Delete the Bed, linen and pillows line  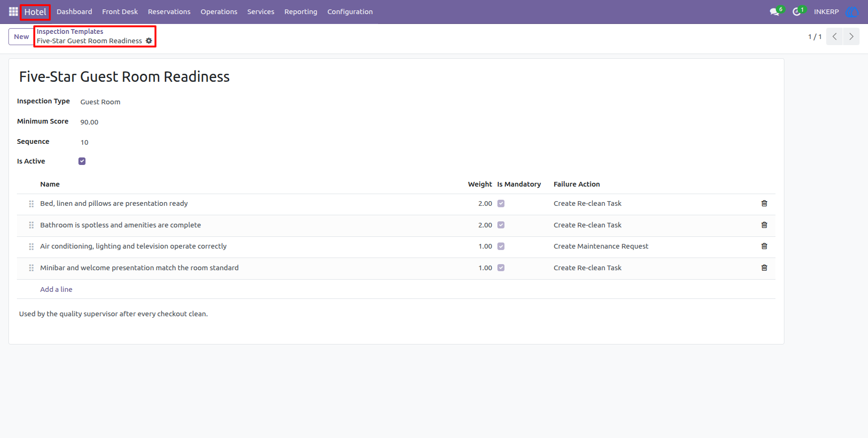point(764,203)
